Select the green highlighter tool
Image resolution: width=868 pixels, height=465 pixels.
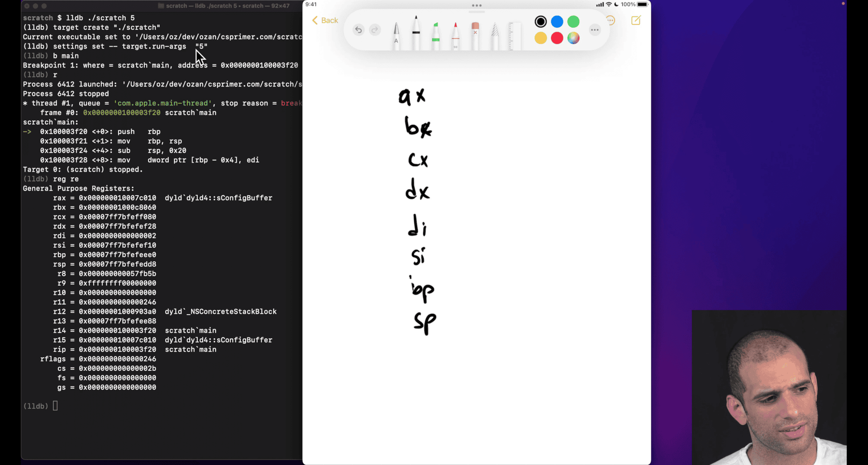[x=436, y=34]
